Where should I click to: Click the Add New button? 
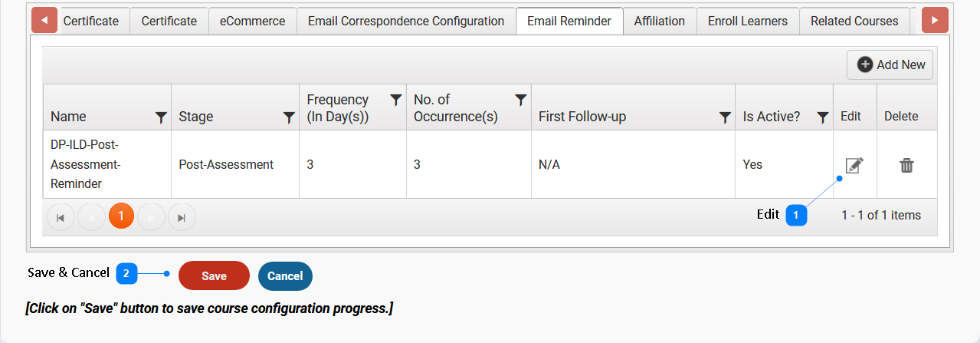[x=890, y=65]
